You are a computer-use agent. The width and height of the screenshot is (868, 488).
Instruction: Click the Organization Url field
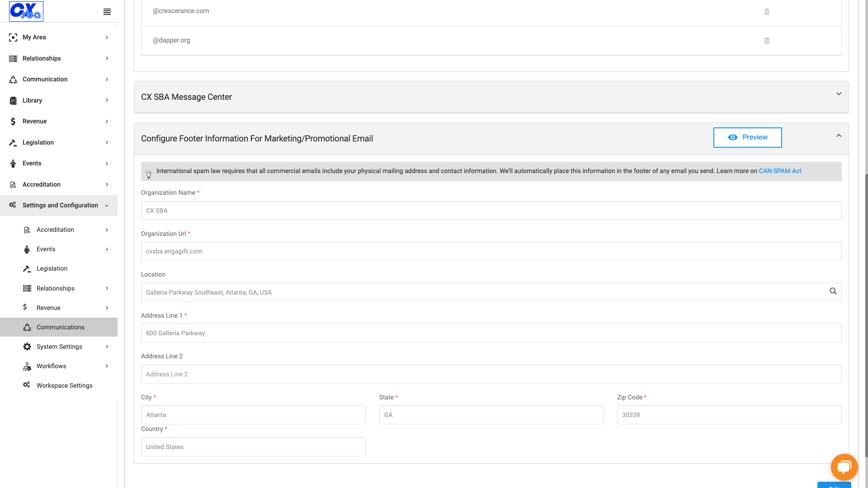pyautogui.click(x=491, y=251)
